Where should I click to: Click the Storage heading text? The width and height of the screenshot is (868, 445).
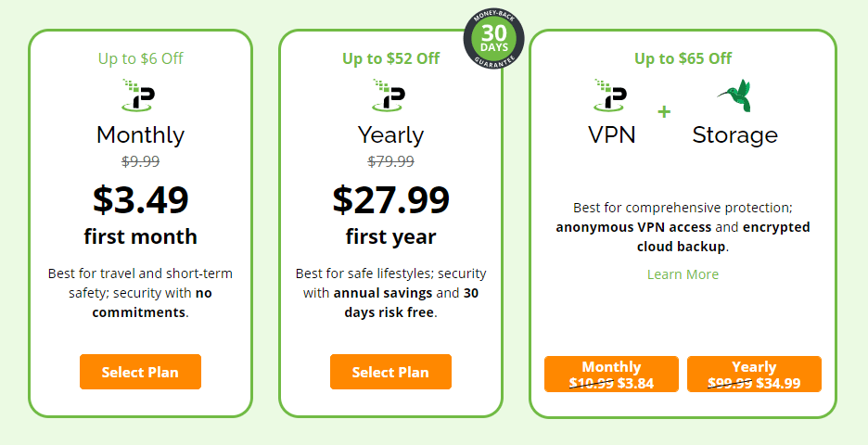[x=735, y=135]
